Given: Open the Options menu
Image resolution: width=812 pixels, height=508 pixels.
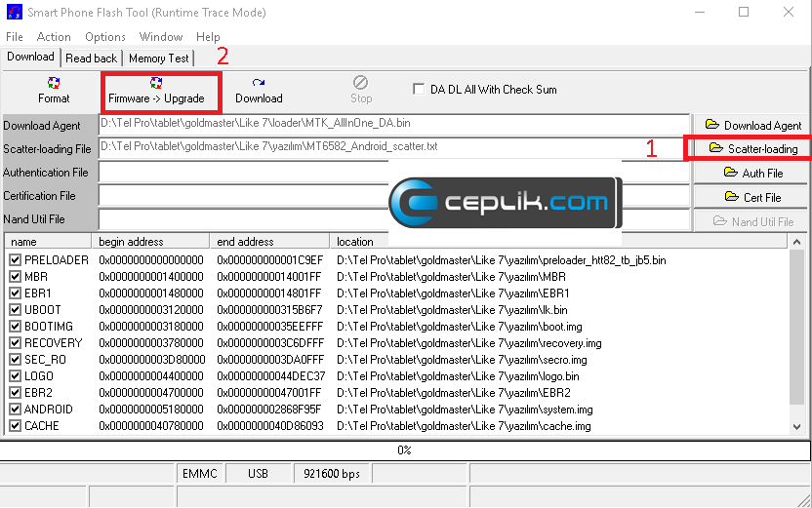Looking at the screenshot, I should point(105,37).
